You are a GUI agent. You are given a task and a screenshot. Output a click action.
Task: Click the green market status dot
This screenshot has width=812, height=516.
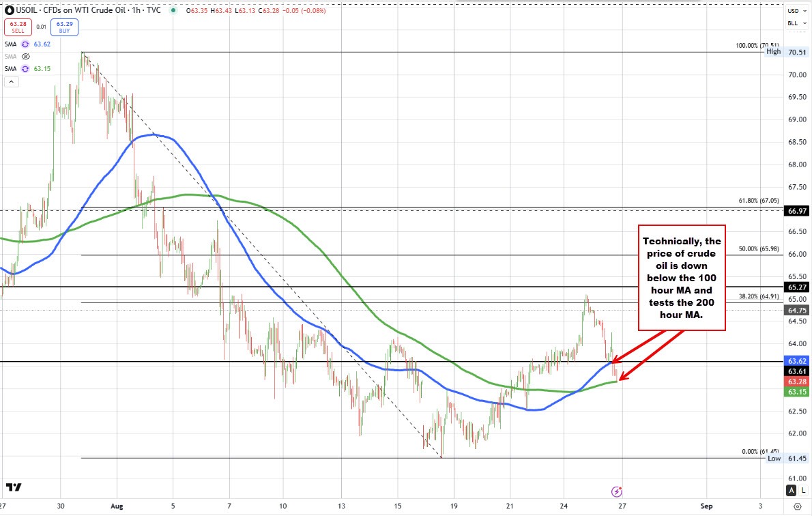[x=173, y=10]
